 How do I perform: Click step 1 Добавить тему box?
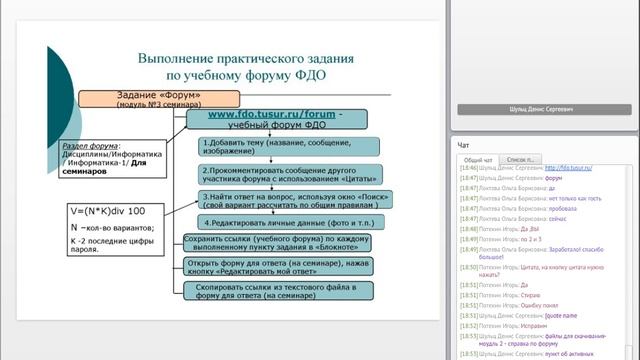tap(289, 147)
